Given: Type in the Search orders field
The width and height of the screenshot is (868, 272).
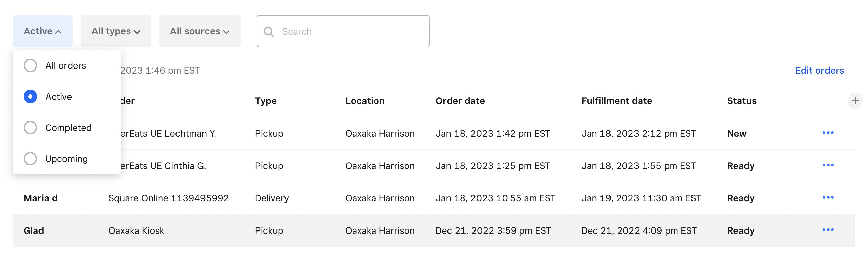Looking at the screenshot, I should click(x=351, y=31).
